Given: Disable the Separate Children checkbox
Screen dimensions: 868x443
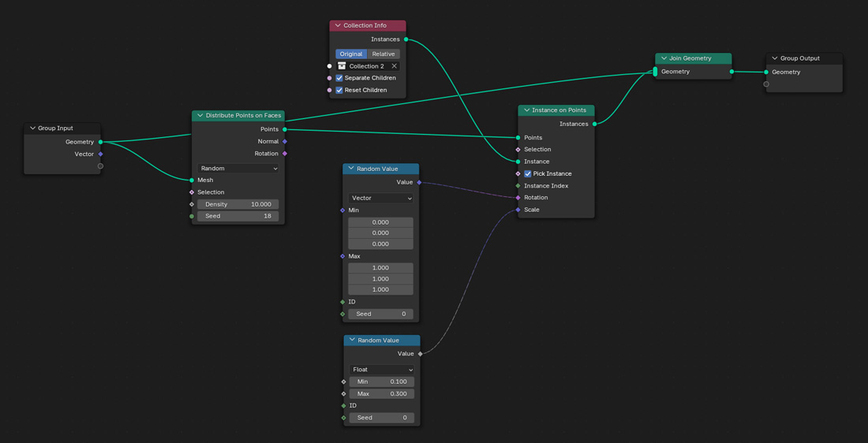Looking at the screenshot, I should tap(339, 78).
